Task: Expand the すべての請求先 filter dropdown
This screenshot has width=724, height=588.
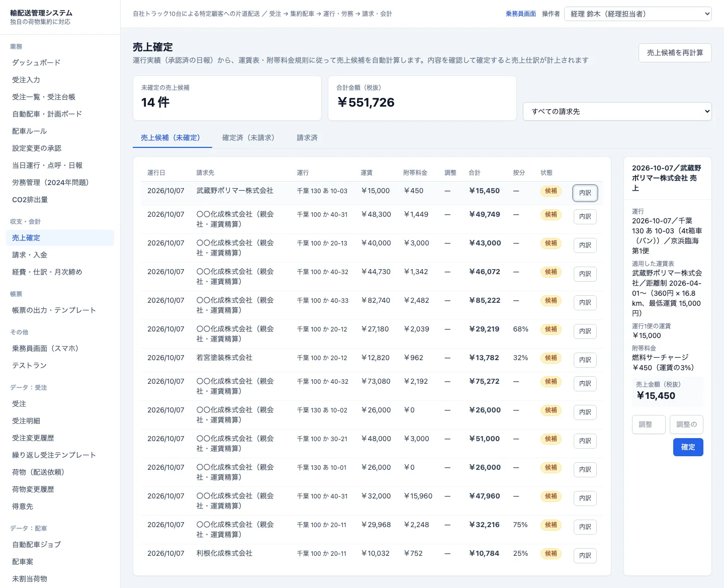Action: pyautogui.click(x=617, y=112)
